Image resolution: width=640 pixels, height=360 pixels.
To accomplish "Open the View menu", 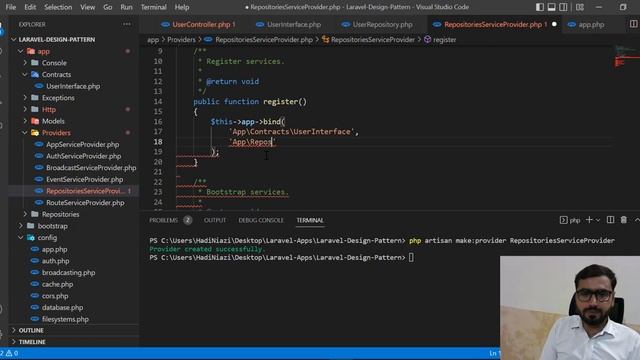I will coord(87,7).
